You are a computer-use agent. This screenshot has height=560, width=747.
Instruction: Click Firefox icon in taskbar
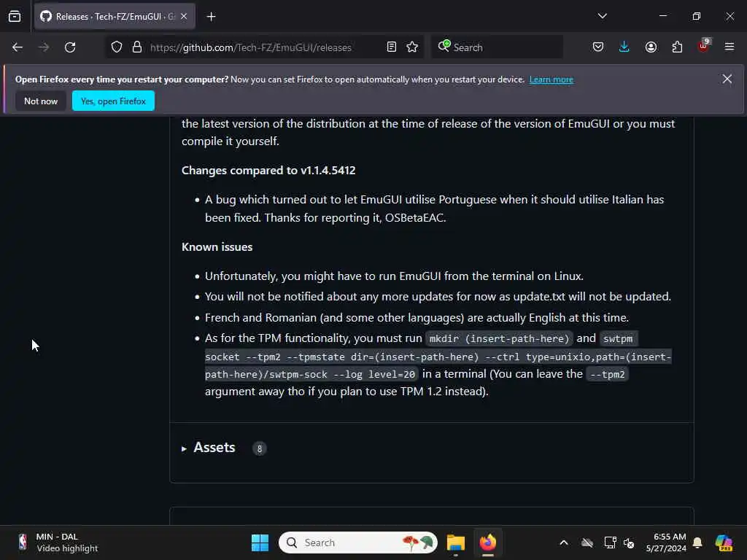point(488,542)
